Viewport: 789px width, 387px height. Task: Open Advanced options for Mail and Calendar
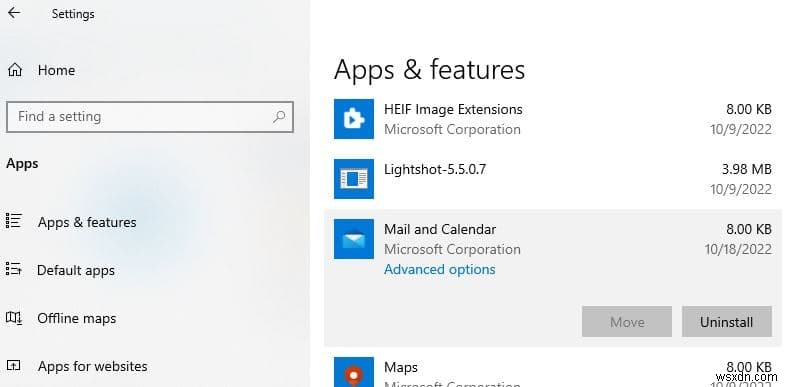pos(439,270)
